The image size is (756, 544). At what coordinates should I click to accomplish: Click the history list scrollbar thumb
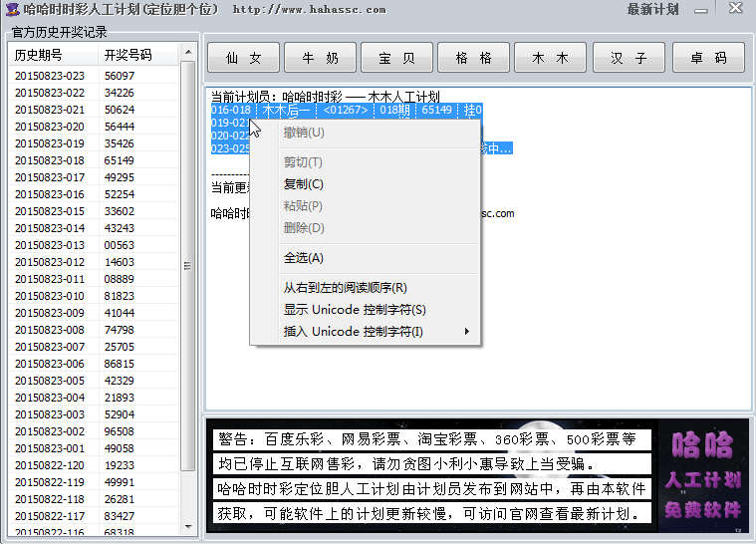pos(188,266)
